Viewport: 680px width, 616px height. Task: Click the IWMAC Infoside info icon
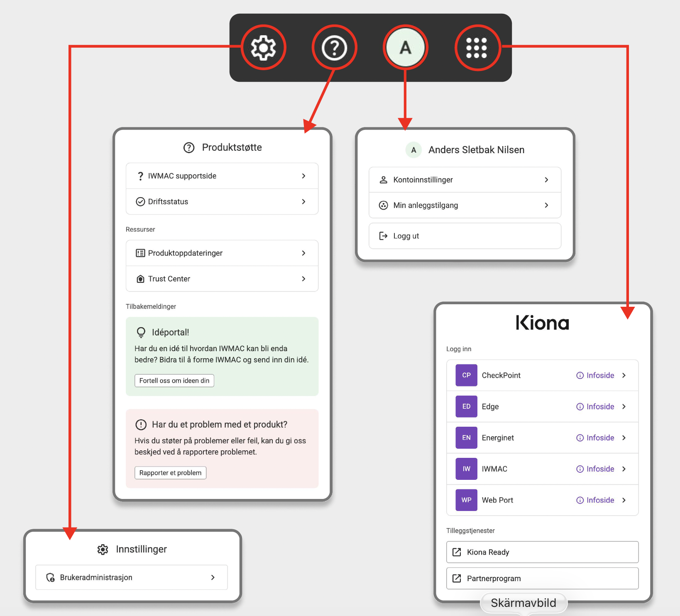click(x=580, y=469)
